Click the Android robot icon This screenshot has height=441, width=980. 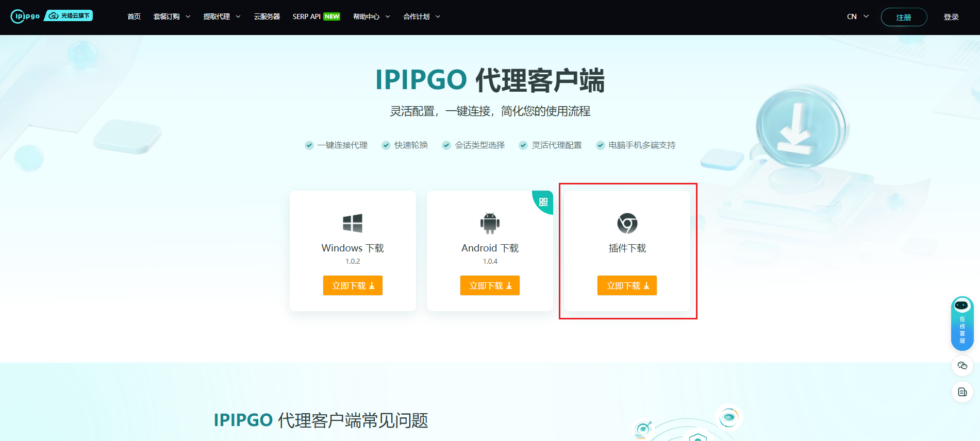point(490,223)
